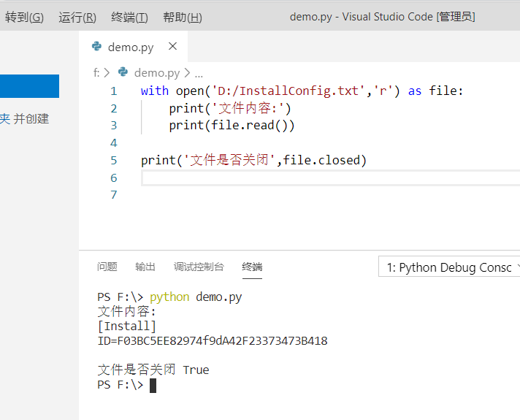Viewport: 520px width, 420px height.
Task: Click the blue button in the sidebar
Action: [x=29, y=86]
